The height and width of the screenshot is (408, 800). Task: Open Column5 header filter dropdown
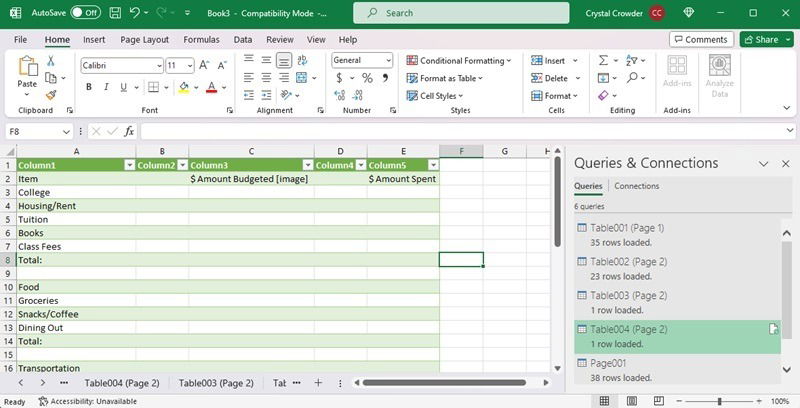433,165
